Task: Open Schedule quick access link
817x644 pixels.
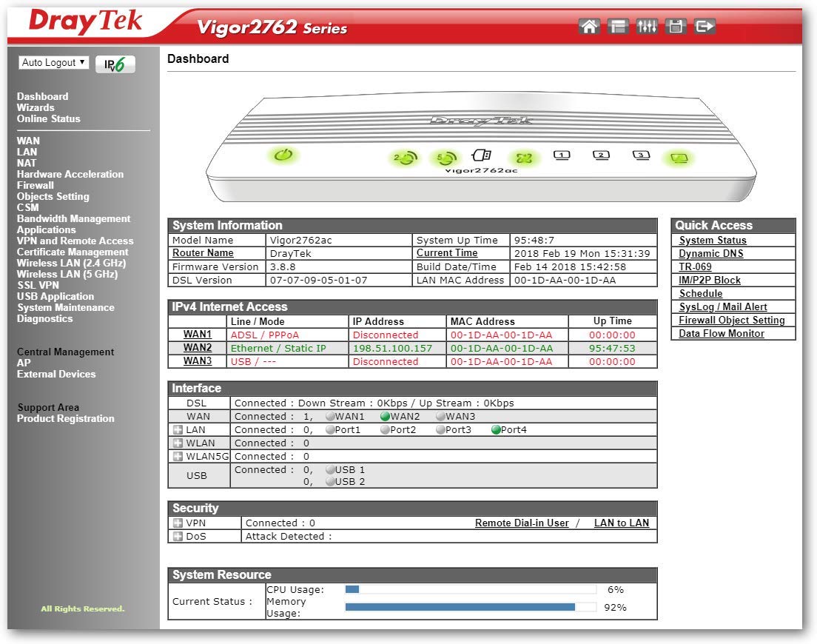Action: pos(701,293)
